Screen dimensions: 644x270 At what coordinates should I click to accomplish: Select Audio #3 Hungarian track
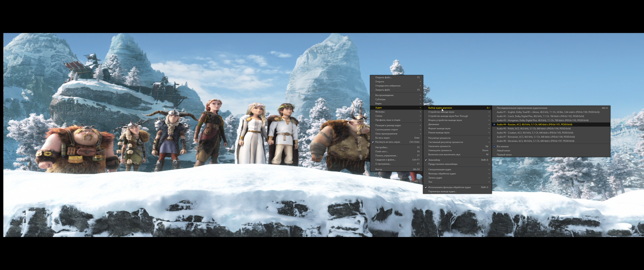[551, 120]
